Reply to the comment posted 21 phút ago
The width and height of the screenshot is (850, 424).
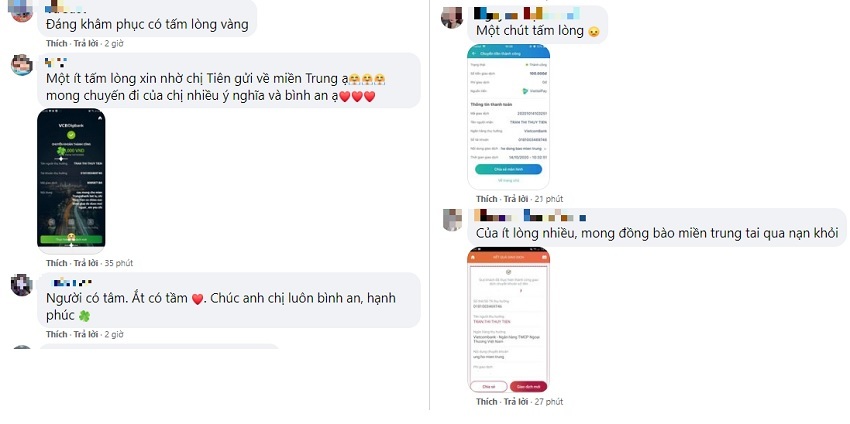pos(516,199)
